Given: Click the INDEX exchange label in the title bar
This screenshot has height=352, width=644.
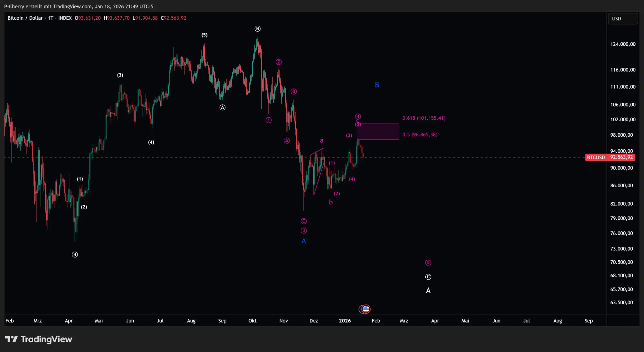Looking at the screenshot, I should (65, 18).
